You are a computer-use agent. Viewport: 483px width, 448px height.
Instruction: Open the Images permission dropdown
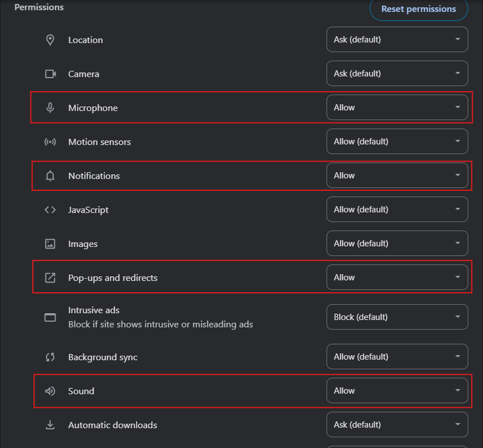click(x=397, y=244)
